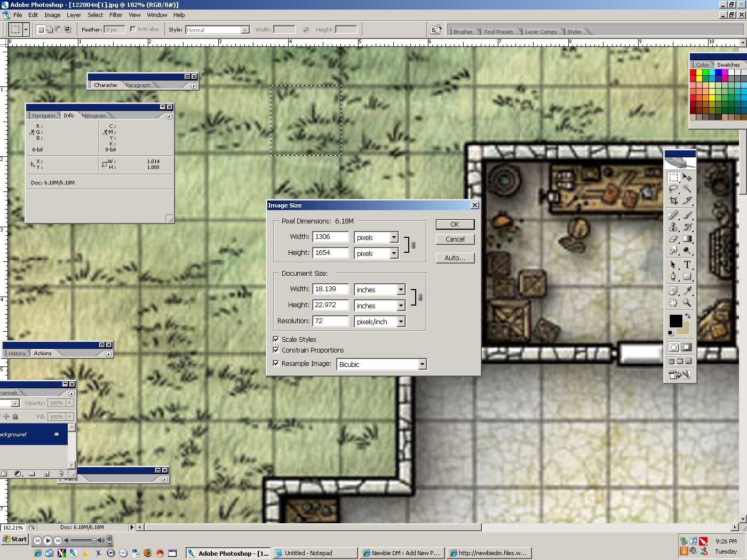The image size is (747, 560).
Task: Select the Hand tool
Action: coord(673,302)
